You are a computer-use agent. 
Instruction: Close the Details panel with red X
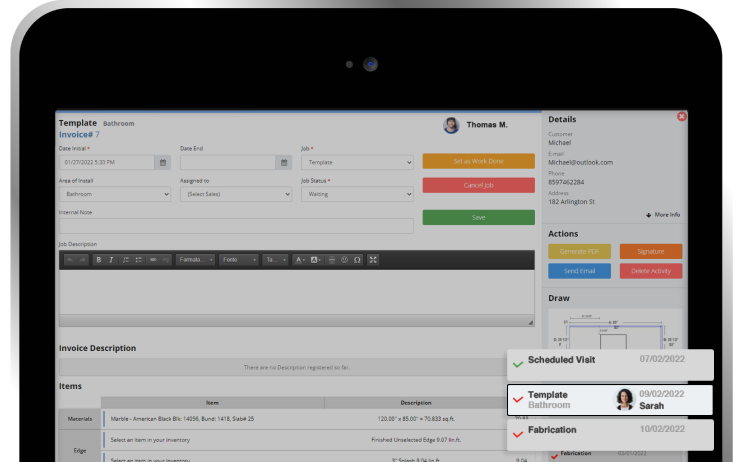682,117
